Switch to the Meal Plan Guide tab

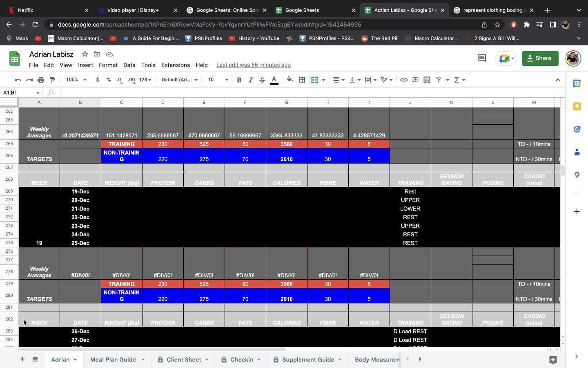pyautogui.click(x=113, y=359)
